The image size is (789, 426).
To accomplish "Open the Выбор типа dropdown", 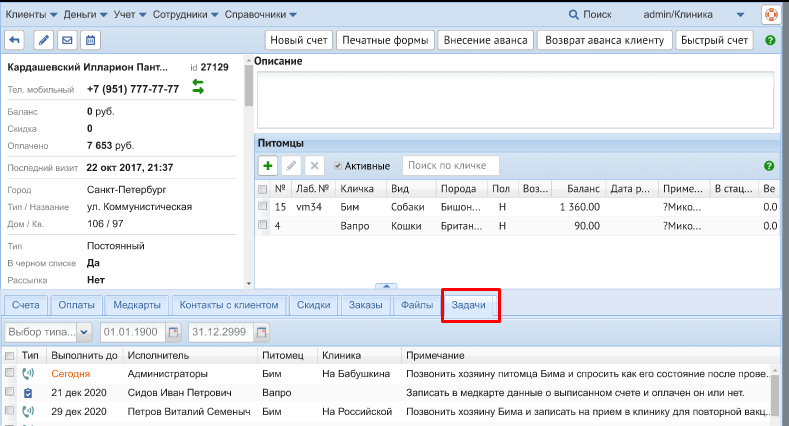I will [48, 332].
